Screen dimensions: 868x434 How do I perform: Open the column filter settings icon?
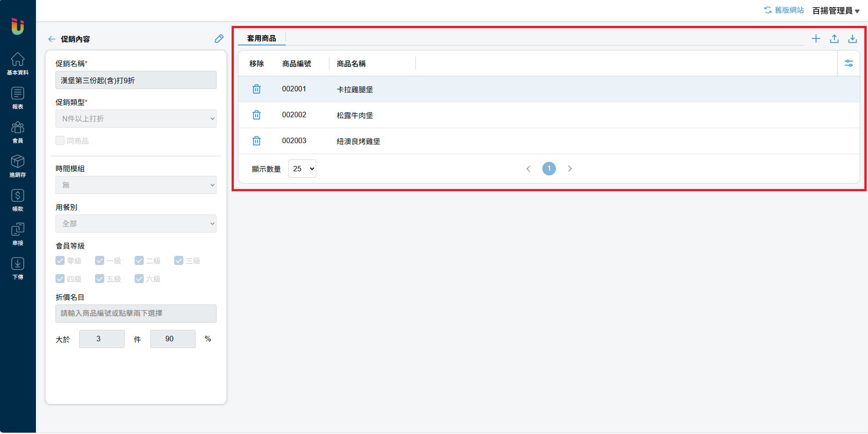coord(848,63)
